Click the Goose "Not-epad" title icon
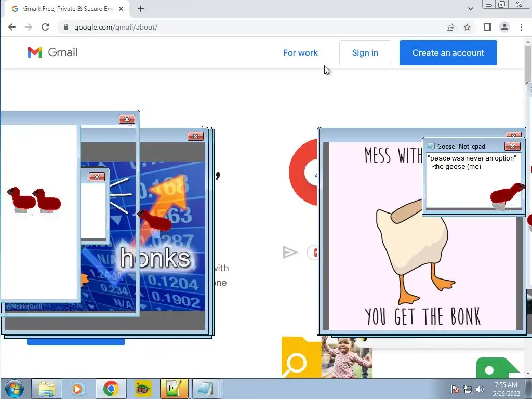 tap(431, 146)
